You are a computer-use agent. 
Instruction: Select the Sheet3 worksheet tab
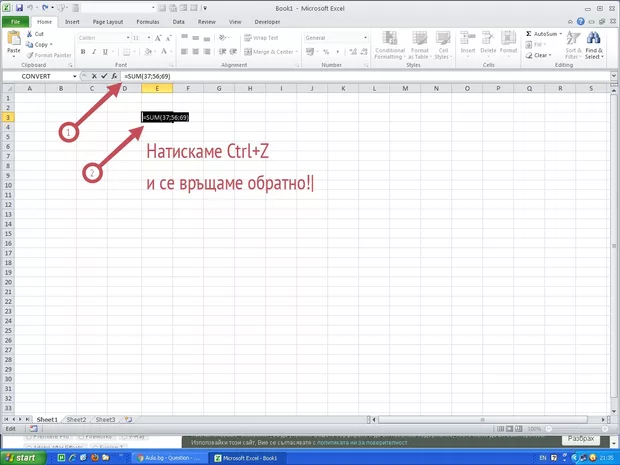click(x=105, y=420)
